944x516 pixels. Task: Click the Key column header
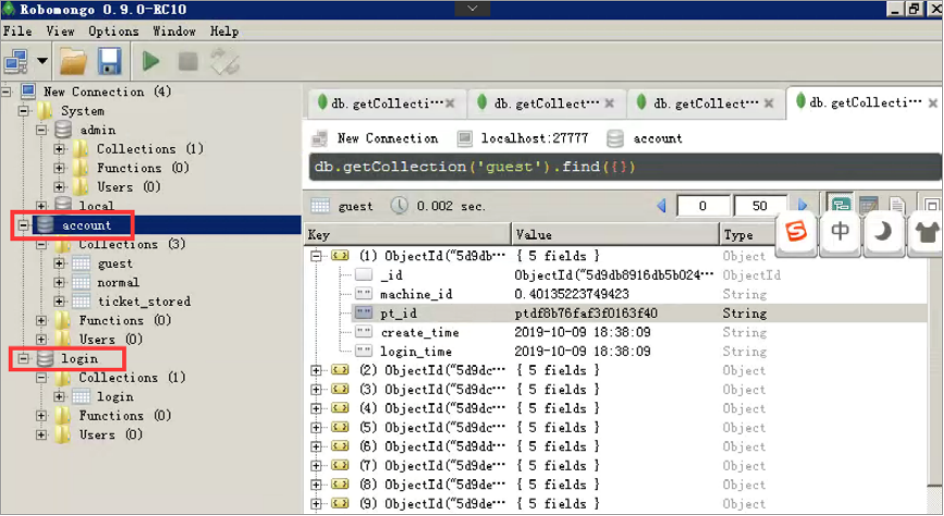click(408, 235)
